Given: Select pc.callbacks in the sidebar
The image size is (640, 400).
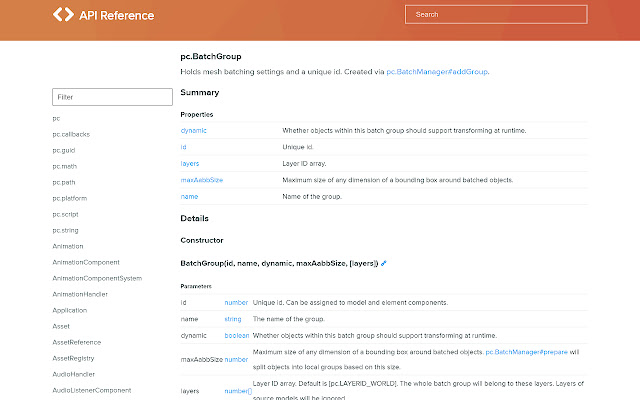Looking at the screenshot, I should [71, 134].
